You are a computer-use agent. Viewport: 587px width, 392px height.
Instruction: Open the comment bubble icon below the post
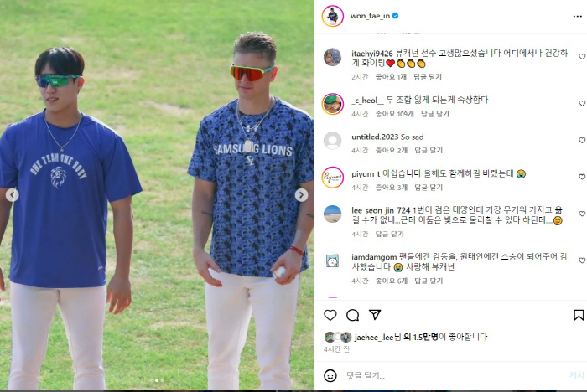(x=353, y=315)
